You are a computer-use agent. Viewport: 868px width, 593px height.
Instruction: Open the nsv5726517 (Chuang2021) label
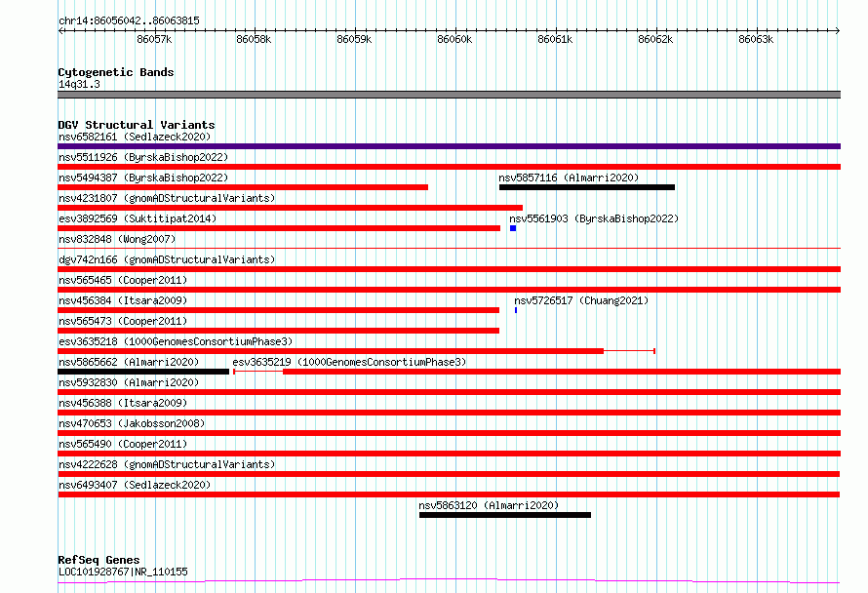click(581, 300)
